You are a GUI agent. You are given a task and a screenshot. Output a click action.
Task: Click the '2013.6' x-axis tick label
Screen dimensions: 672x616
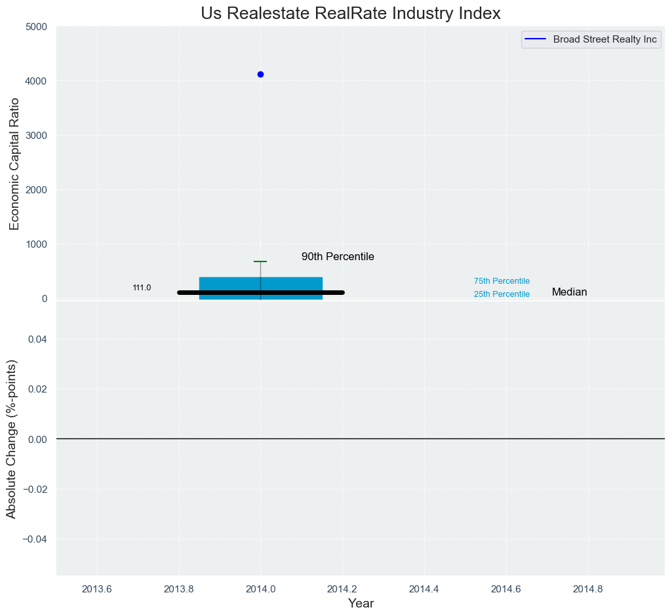click(x=97, y=588)
